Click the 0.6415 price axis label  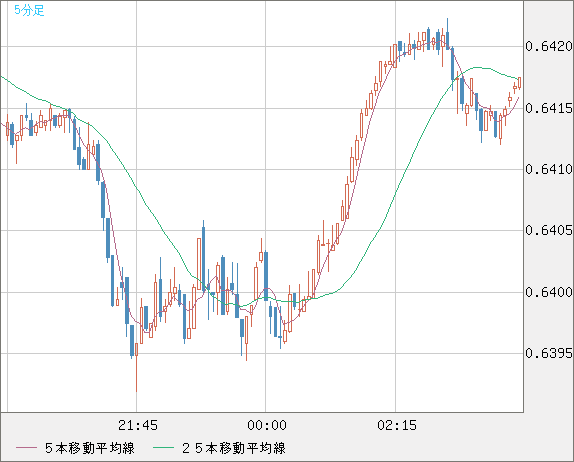(x=549, y=108)
